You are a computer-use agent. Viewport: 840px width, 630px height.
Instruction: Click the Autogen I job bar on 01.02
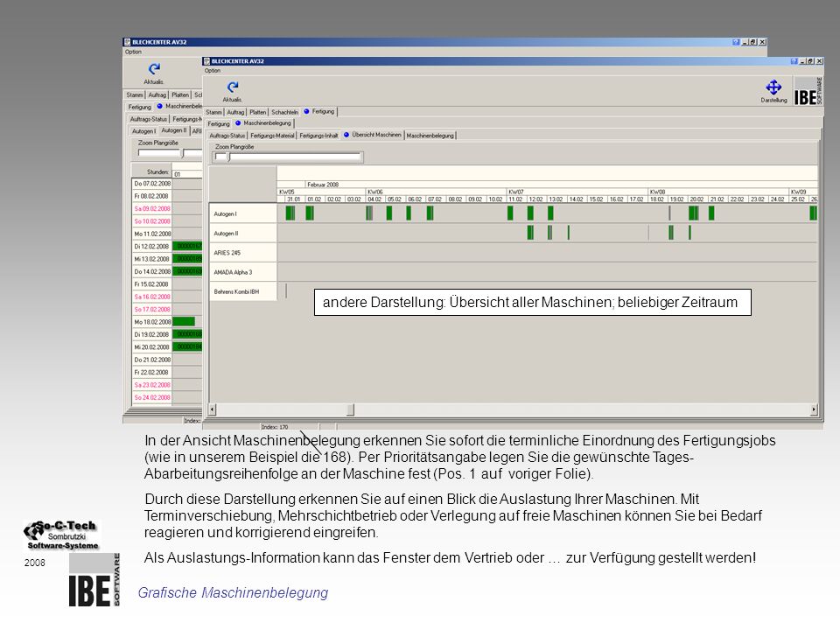click(x=310, y=213)
